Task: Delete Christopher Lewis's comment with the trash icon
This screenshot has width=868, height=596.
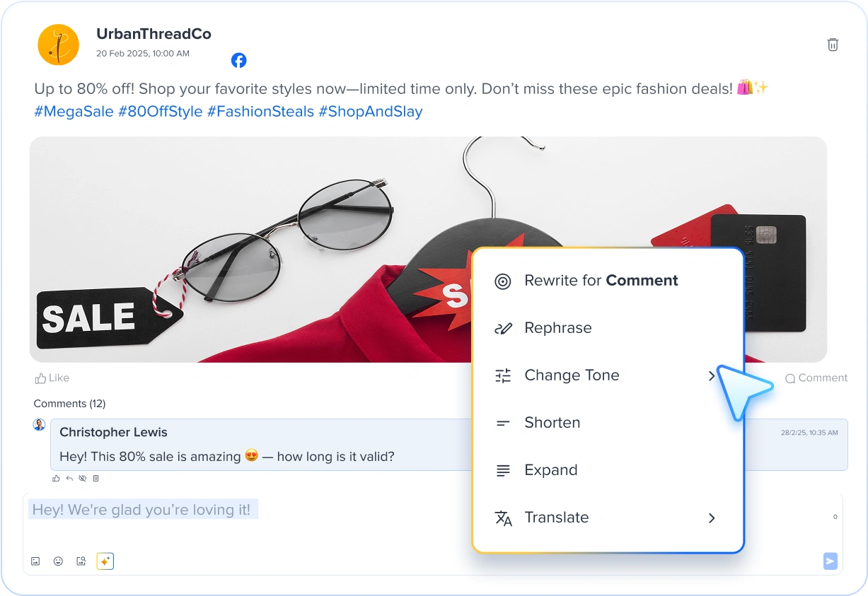Action: tap(96, 479)
